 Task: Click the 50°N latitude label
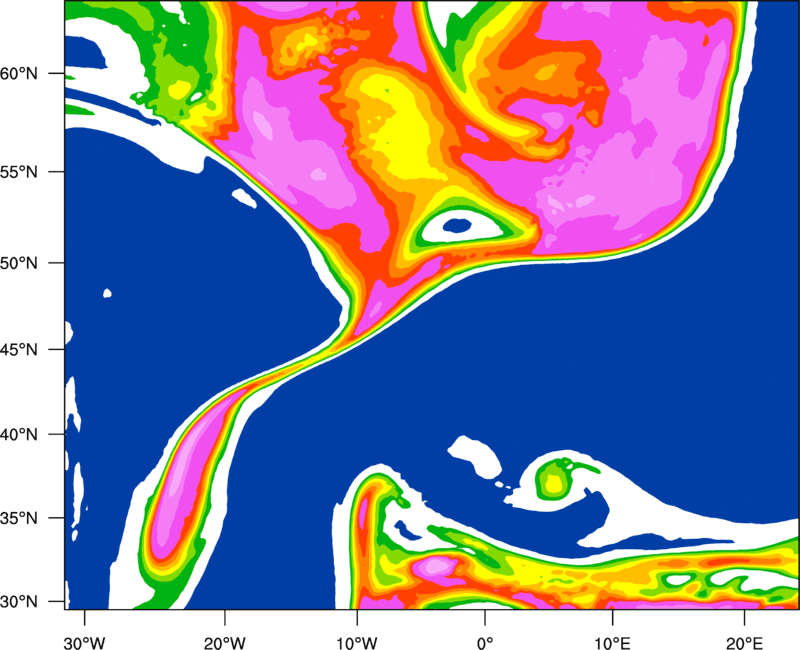[19, 263]
